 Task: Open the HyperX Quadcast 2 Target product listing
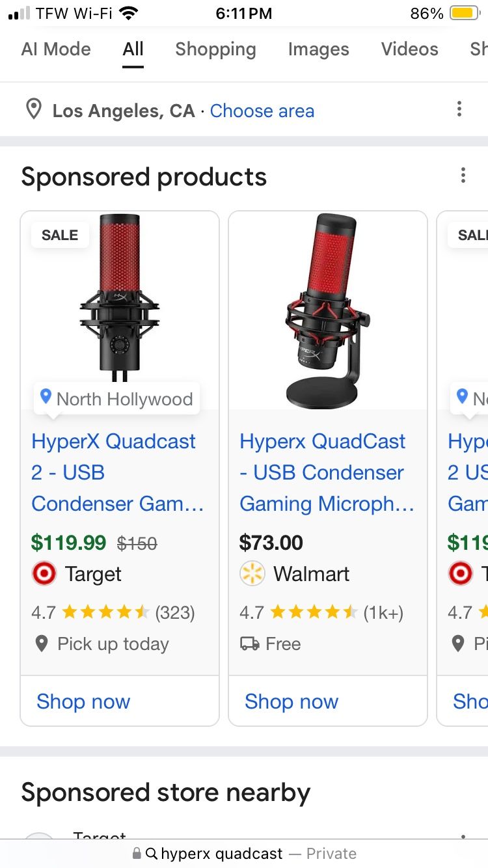pyautogui.click(x=113, y=472)
